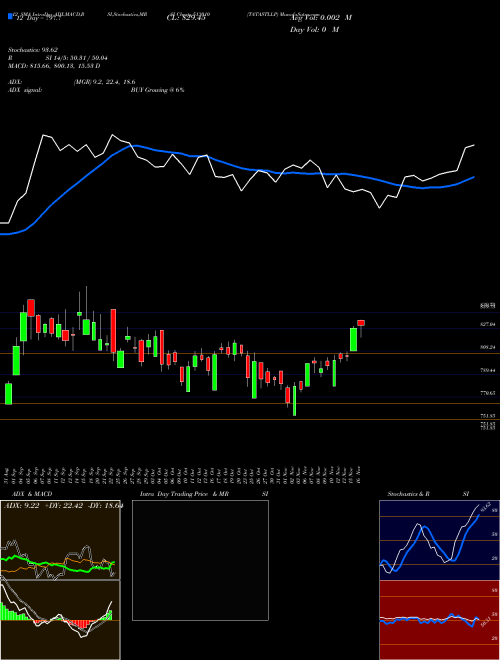500x660 pixels.
Task: Click the 789.44 price axis label
Action: [487, 370]
